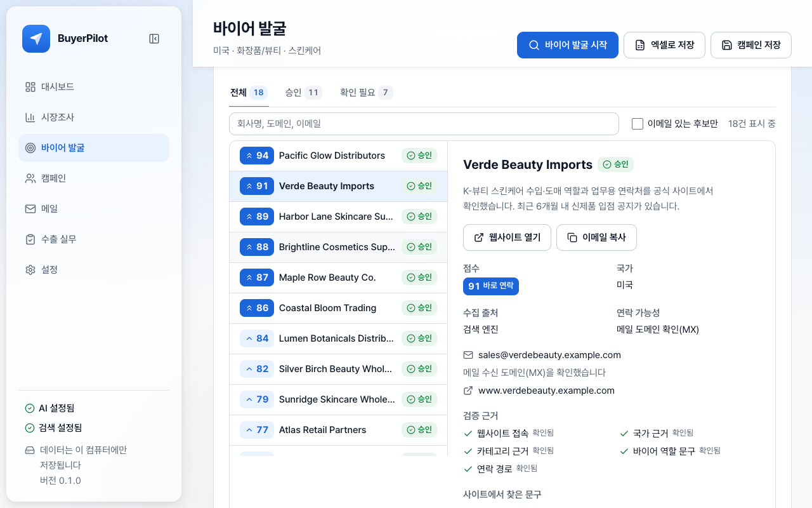Select Atlas Retail Partners row
Screen dimensions: 812x508
[x=339, y=430]
